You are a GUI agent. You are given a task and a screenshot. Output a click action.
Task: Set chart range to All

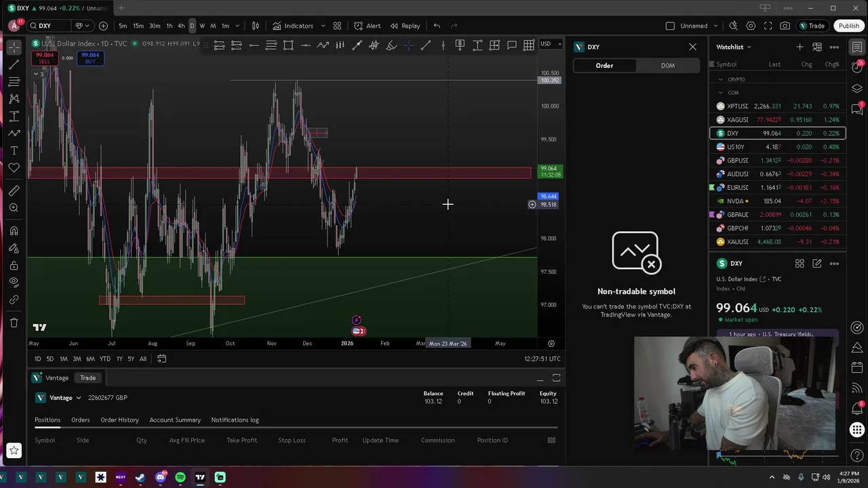pyautogui.click(x=143, y=359)
